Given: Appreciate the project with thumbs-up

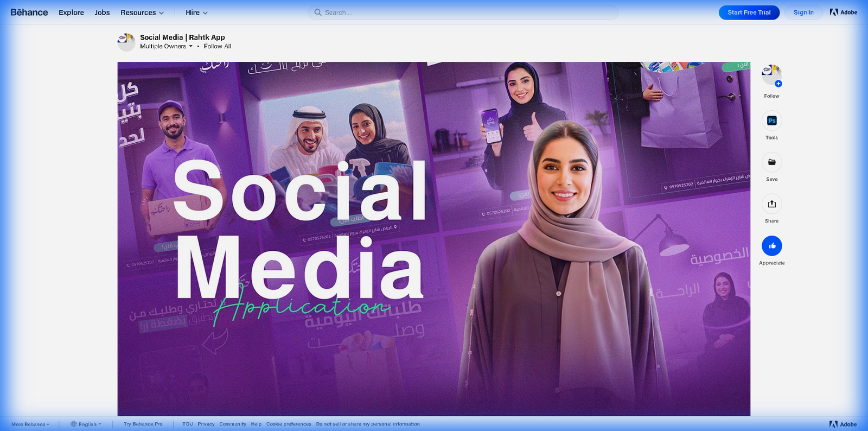Looking at the screenshot, I should tap(771, 246).
